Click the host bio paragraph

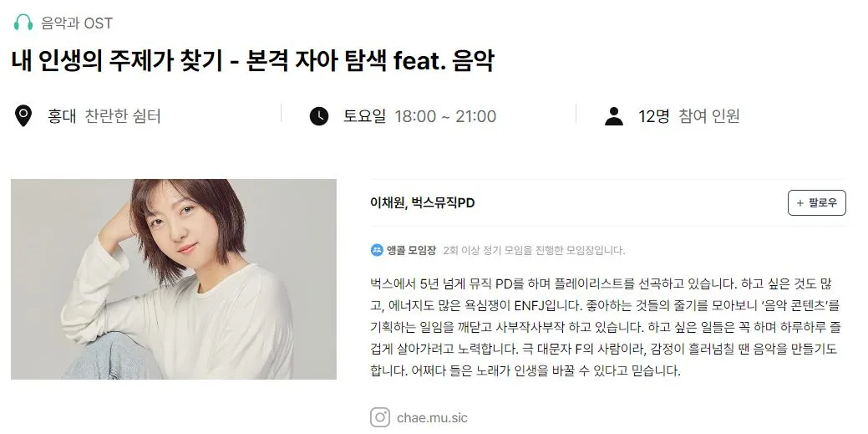pos(606,327)
